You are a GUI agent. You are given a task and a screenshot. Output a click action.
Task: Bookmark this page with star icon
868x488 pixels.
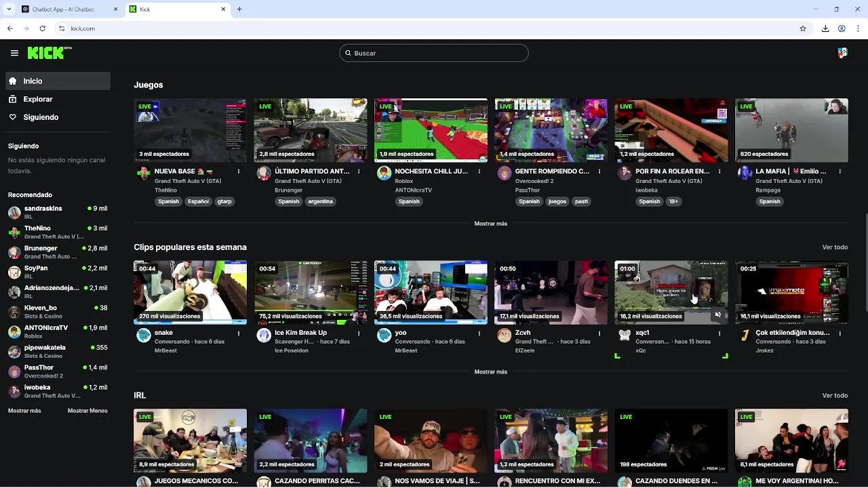pos(803,28)
